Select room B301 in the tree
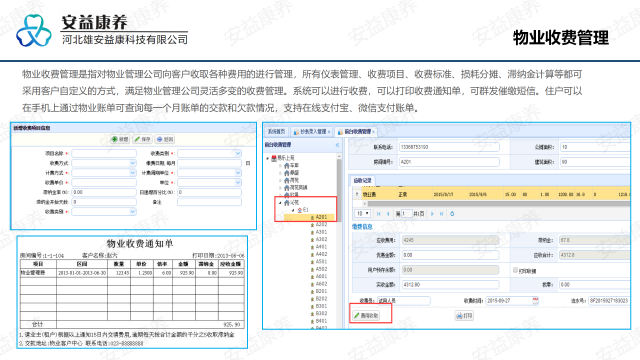The height and width of the screenshot is (360, 640). [321, 306]
